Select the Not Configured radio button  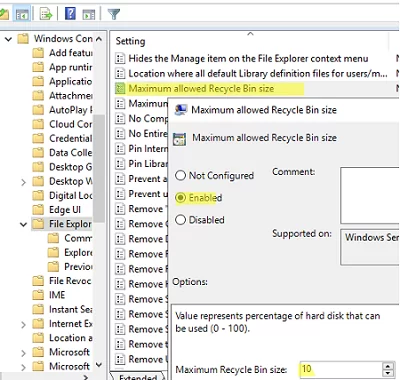pos(180,175)
